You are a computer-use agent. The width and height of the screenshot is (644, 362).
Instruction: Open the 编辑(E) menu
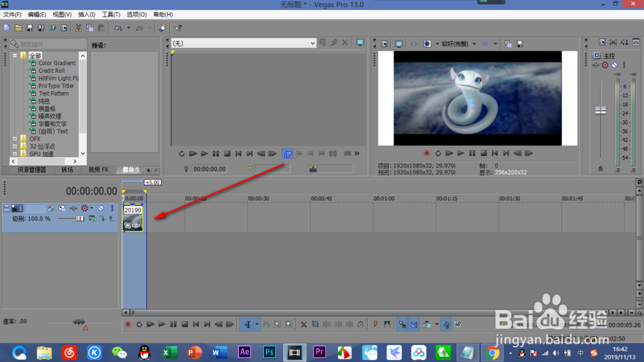pos(37,14)
